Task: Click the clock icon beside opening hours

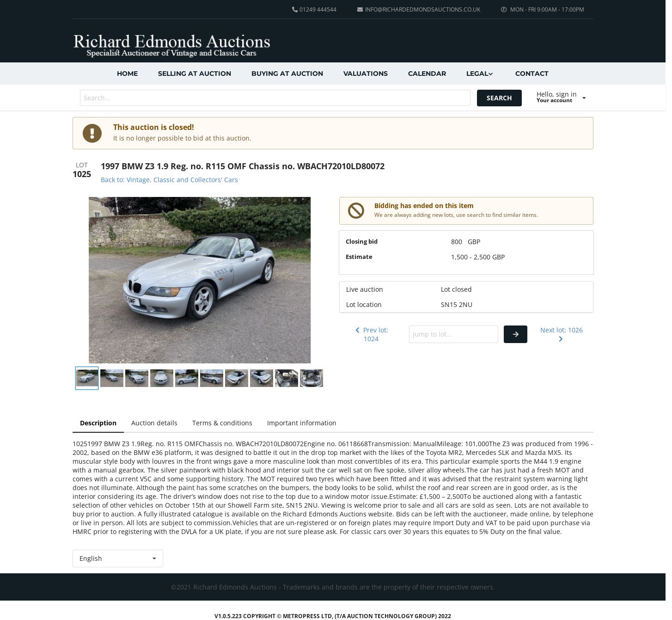Action: click(504, 10)
